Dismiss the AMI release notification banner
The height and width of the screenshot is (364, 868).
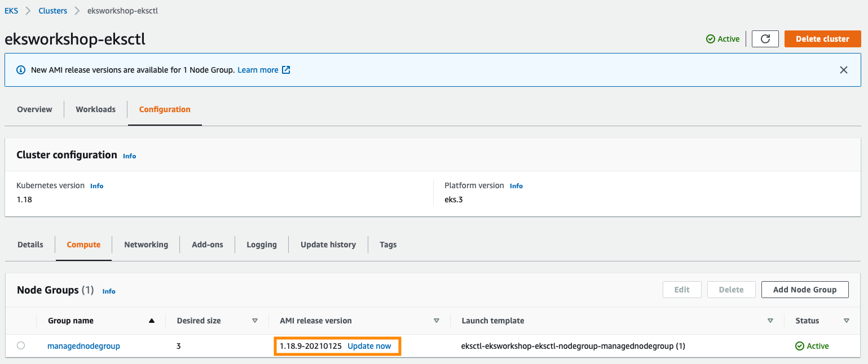(844, 70)
